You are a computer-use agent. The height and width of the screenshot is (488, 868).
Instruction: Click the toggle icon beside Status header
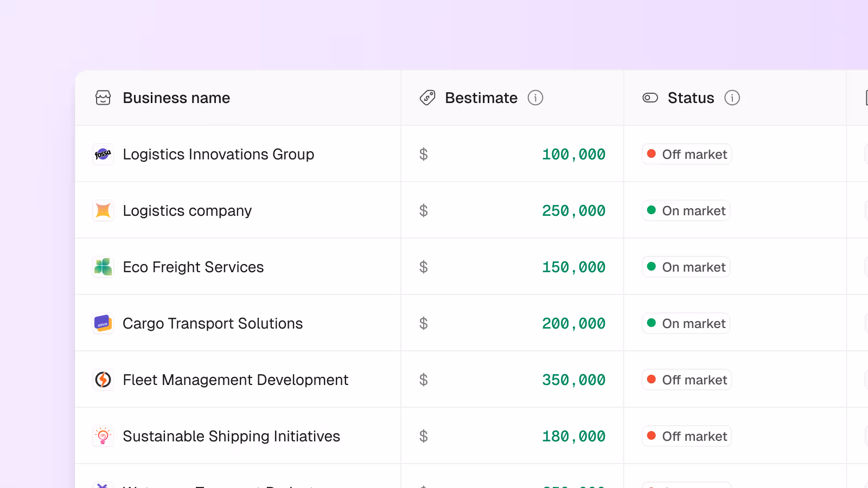(x=650, y=98)
